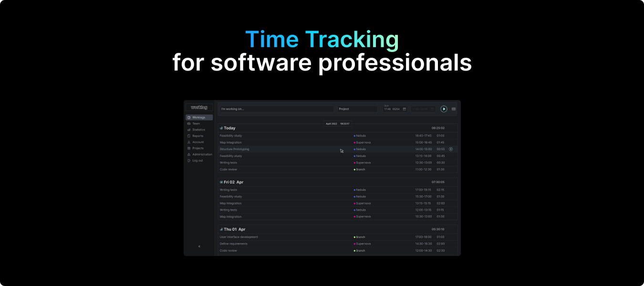Collapse the sidebar using the chevron
This screenshot has height=286, width=644.
[199, 246]
